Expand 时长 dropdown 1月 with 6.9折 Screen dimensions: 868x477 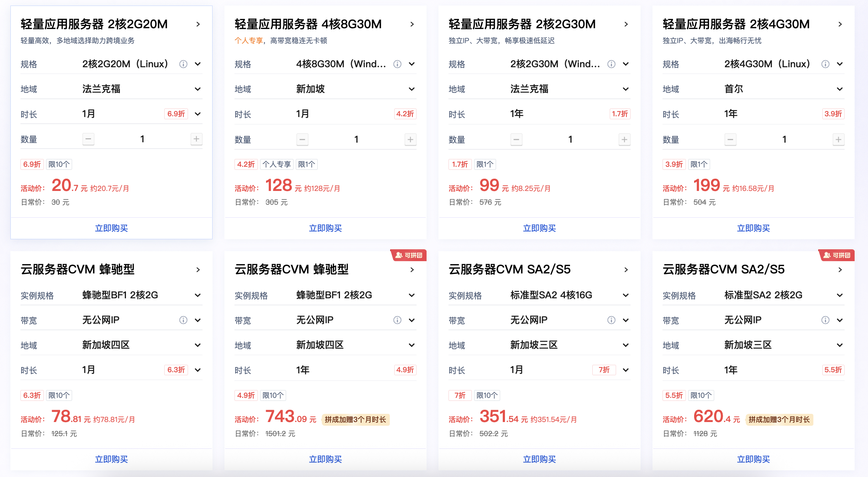click(x=198, y=114)
